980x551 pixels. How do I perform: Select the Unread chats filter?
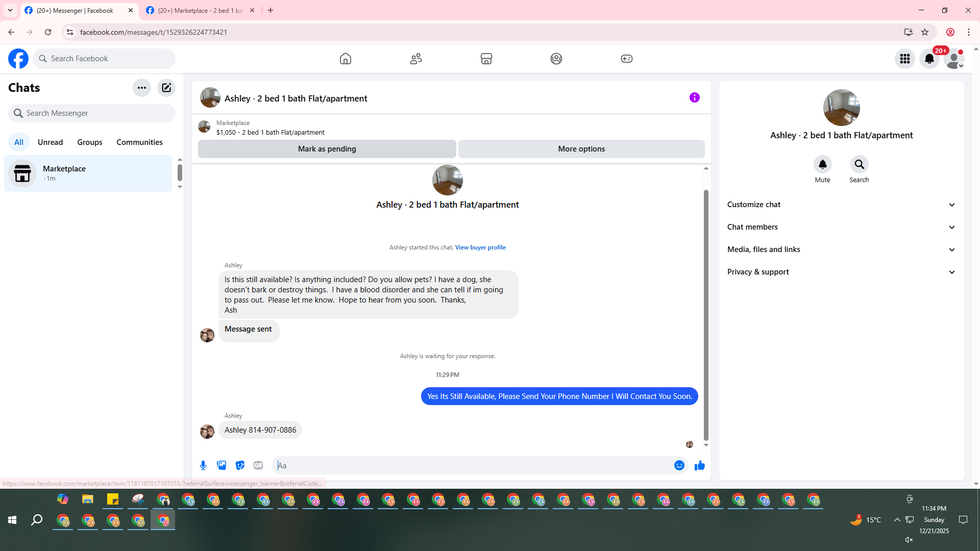(x=51, y=142)
